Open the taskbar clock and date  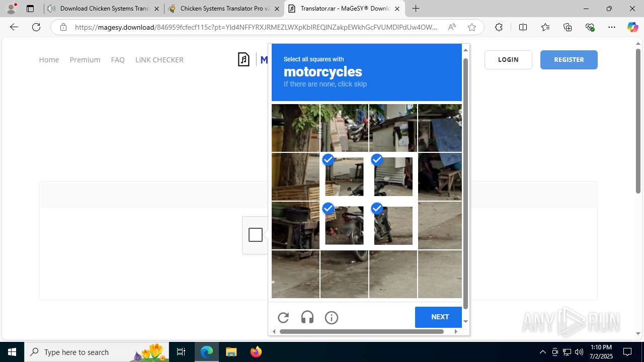tap(601, 352)
